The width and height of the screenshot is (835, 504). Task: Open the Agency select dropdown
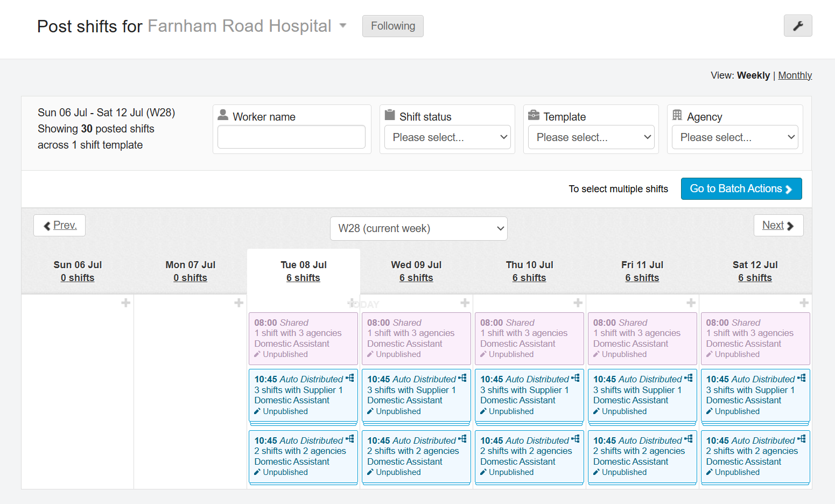(x=734, y=137)
